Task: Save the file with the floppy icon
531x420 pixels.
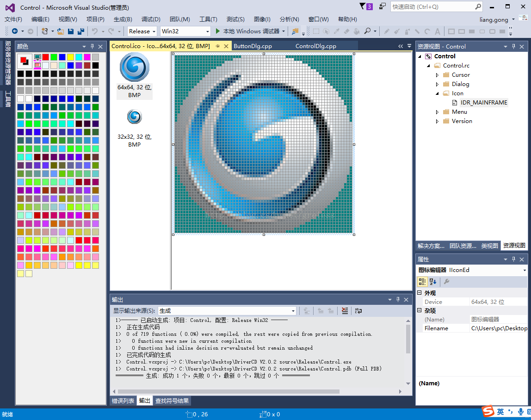Action: [x=70, y=31]
